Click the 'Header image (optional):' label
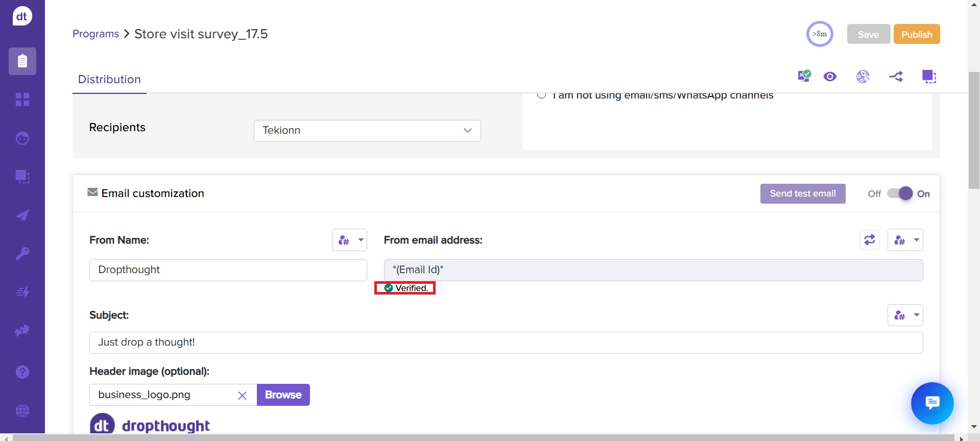Screen dimensions: 980x441 [150, 372]
